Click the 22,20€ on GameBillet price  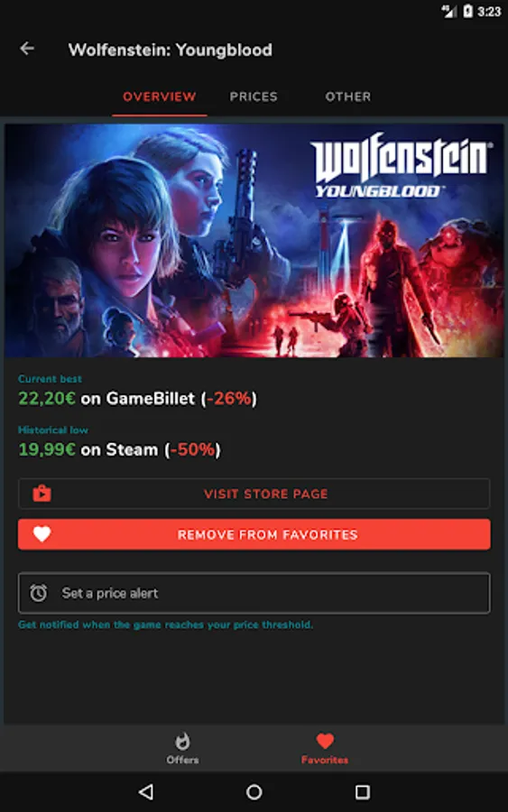138,398
